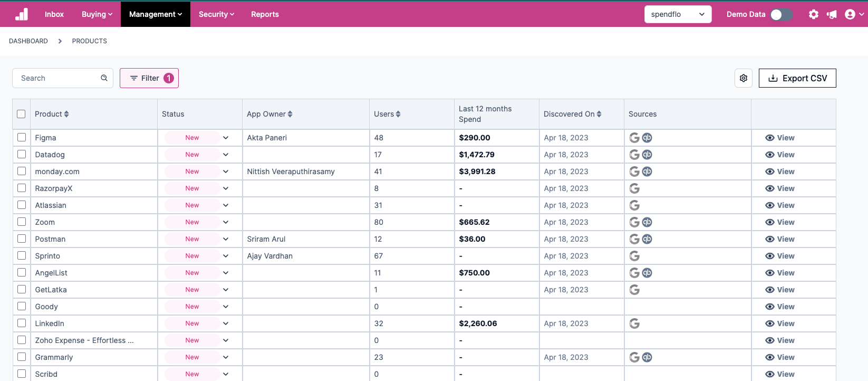Open RazorpayX status dropdown

226,188
